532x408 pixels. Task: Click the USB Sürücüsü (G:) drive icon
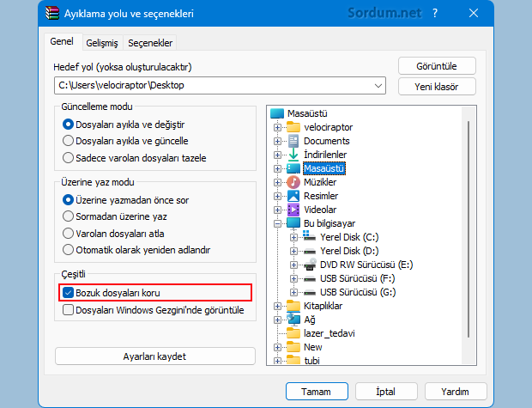pos(310,293)
